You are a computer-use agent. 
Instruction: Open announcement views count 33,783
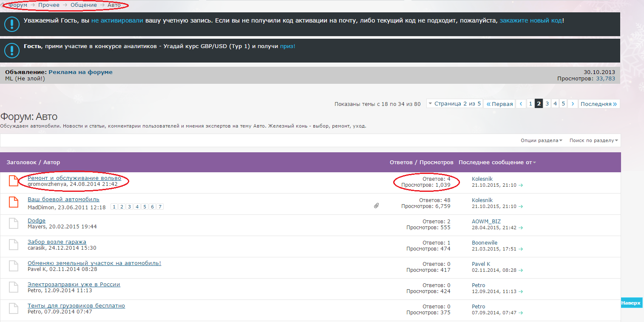click(x=605, y=79)
